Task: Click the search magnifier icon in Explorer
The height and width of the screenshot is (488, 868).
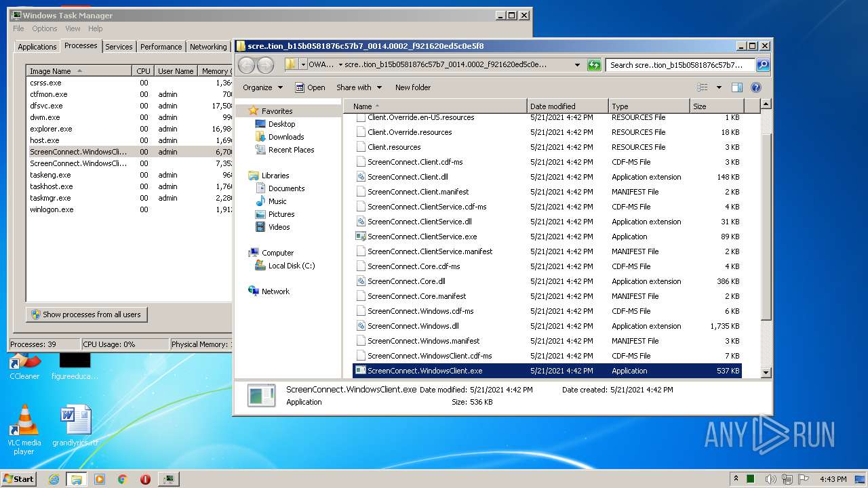Action: tap(763, 65)
